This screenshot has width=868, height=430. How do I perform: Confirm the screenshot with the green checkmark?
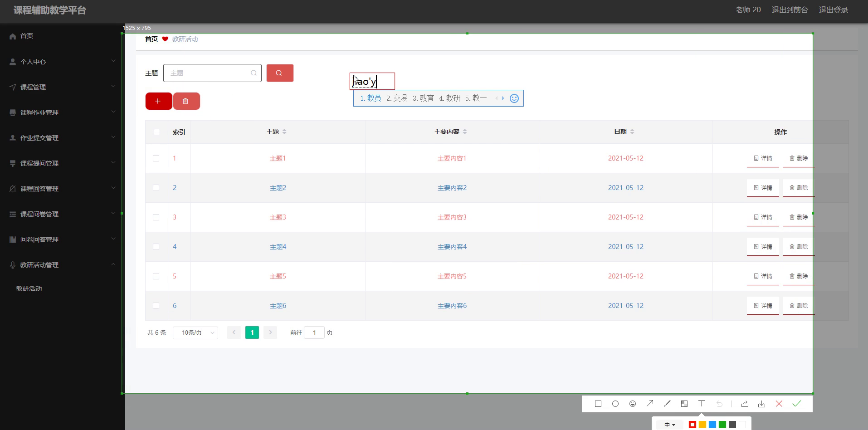(797, 404)
